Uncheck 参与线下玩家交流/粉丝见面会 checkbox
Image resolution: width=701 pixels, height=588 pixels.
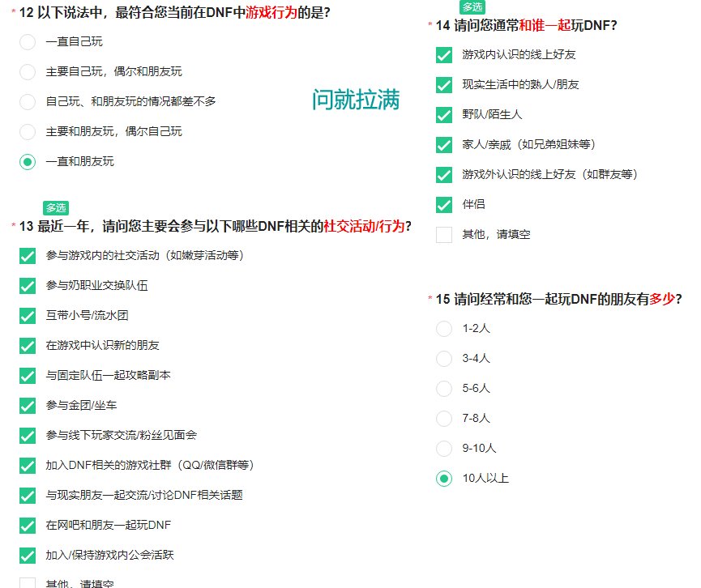tap(28, 436)
